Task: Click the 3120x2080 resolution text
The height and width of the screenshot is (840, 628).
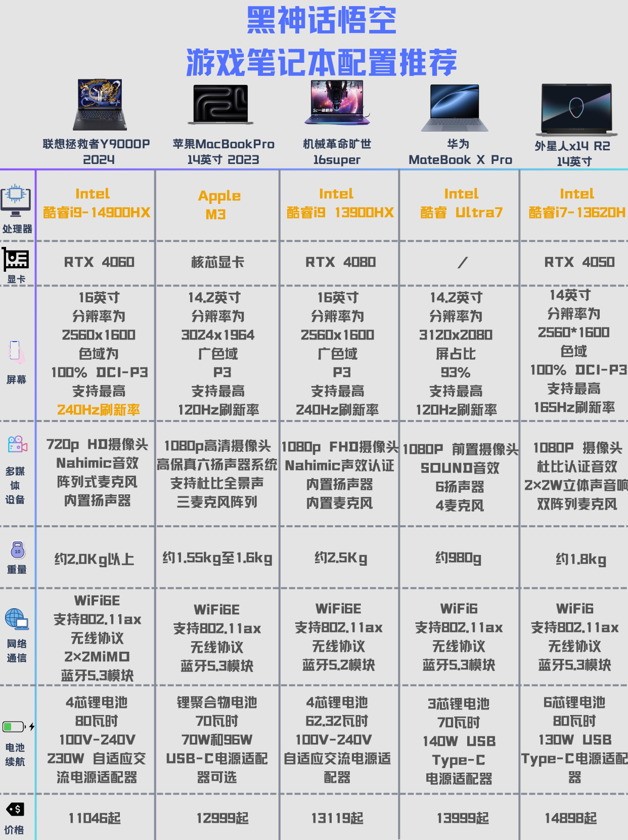Action: (456, 335)
